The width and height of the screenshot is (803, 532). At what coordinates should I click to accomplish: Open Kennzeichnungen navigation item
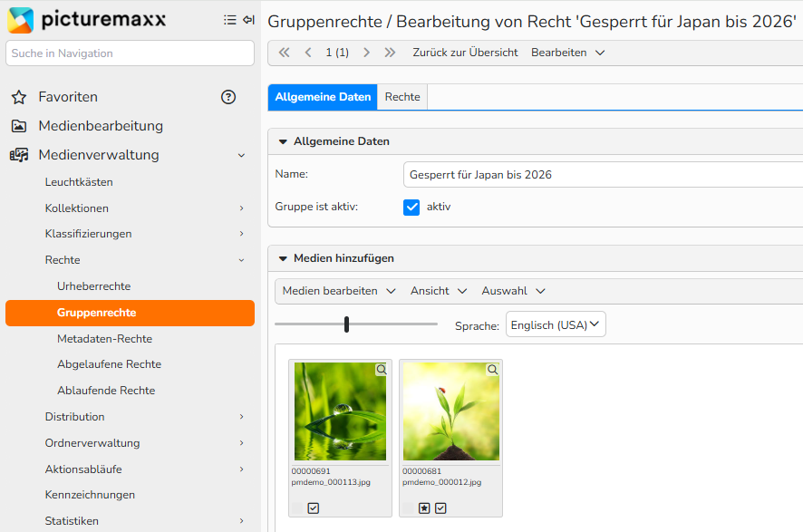click(x=90, y=495)
